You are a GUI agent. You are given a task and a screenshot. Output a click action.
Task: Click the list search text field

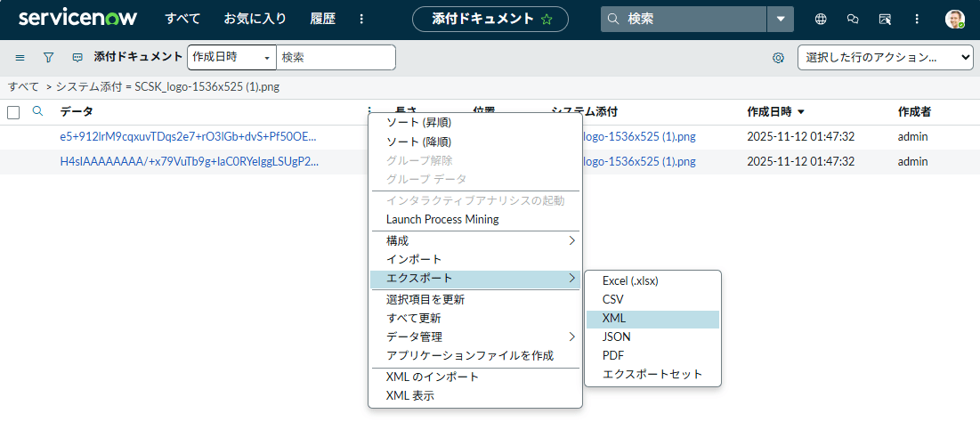tap(336, 57)
